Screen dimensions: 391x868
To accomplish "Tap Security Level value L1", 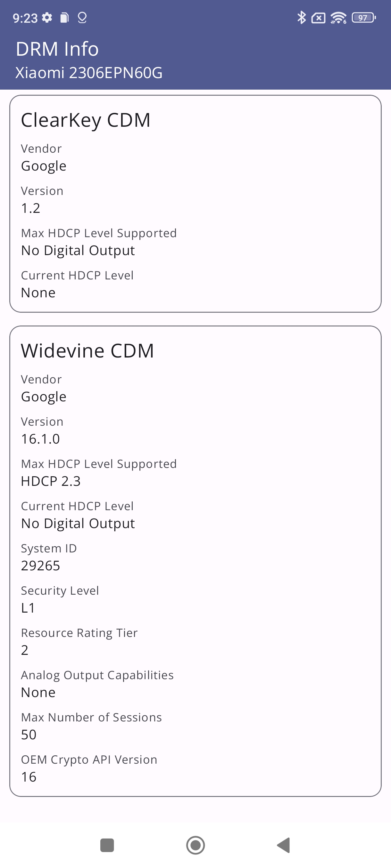I will point(28,608).
